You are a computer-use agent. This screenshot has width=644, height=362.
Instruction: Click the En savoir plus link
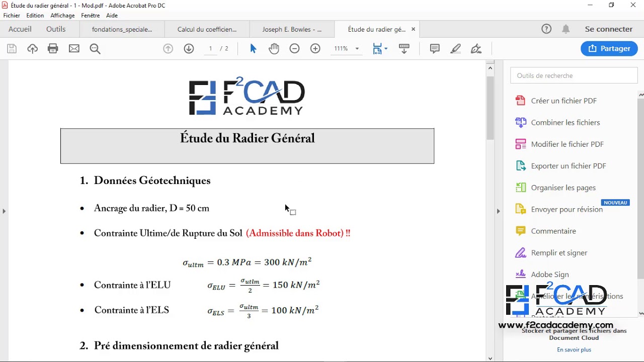(574, 349)
